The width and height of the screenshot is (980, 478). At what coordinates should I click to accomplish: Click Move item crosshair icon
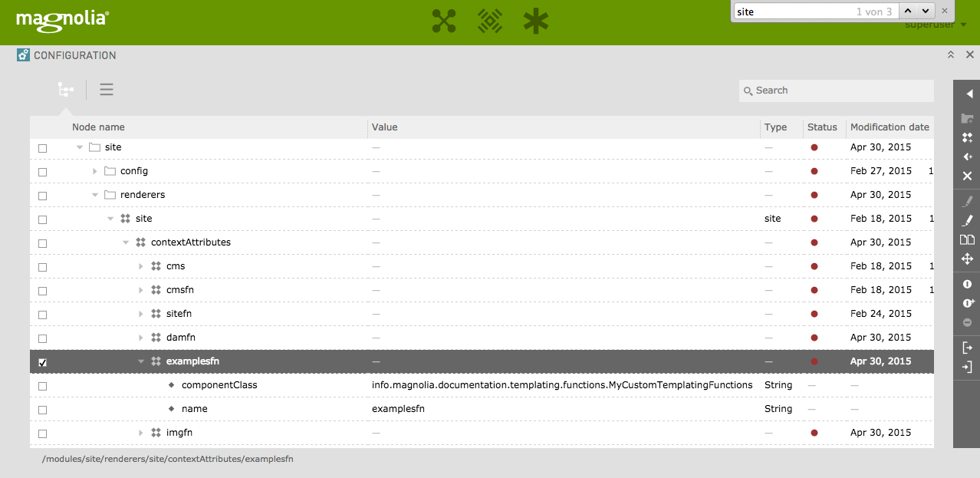[x=968, y=259]
